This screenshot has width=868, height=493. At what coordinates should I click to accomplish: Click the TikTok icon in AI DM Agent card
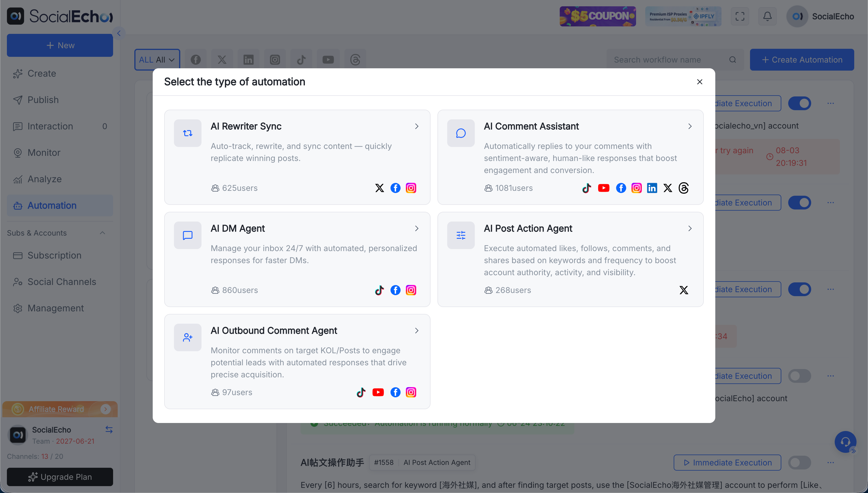click(379, 290)
